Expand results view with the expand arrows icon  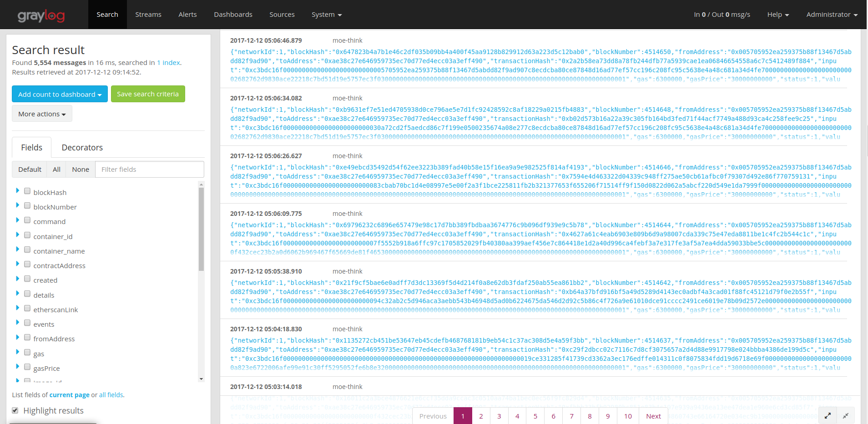point(828,416)
